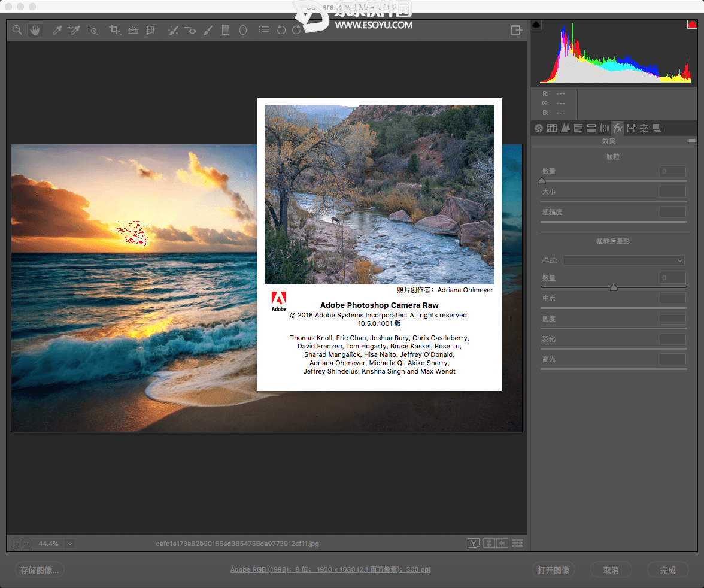This screenshot has height=588, width=704.
Task: Open the 效果 panel options menu
Action: (692, 141)
